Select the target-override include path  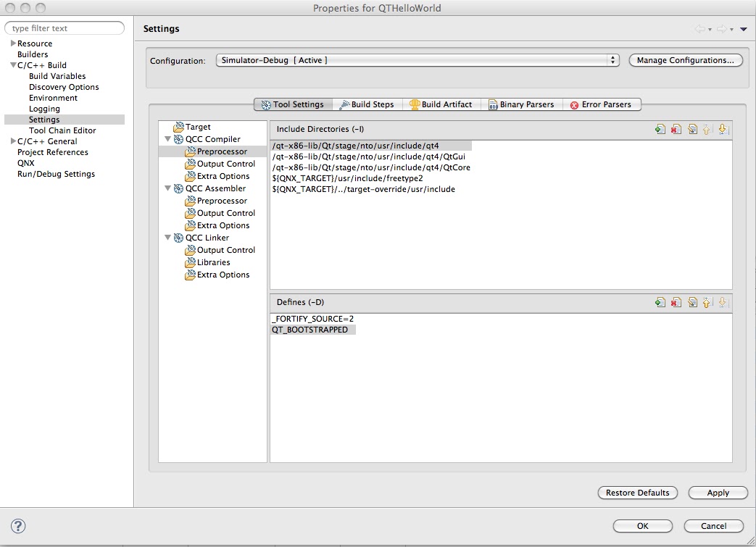tap(364, 189)
